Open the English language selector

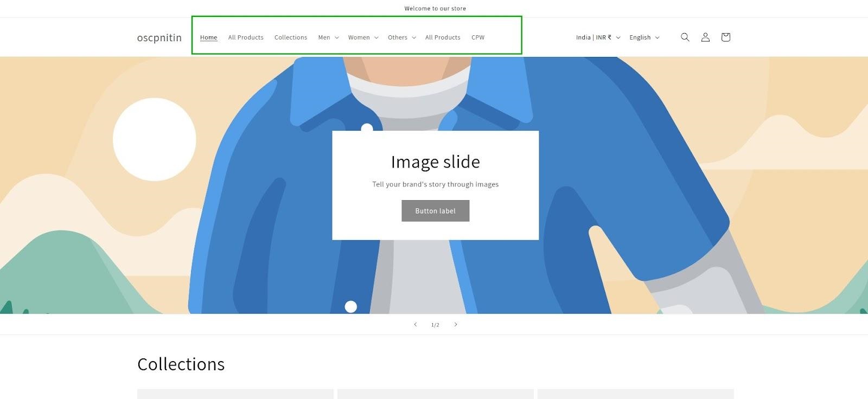[x=644, y=37]
